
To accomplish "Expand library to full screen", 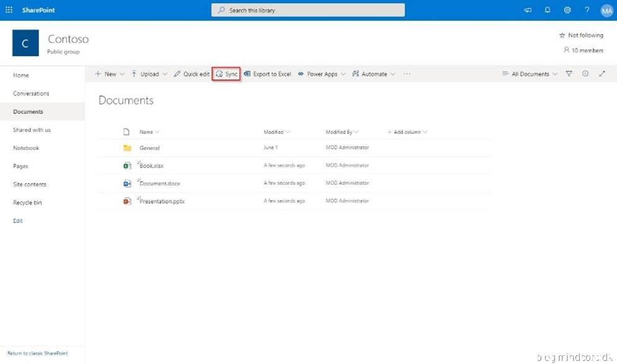I will [x=601, y=74].
